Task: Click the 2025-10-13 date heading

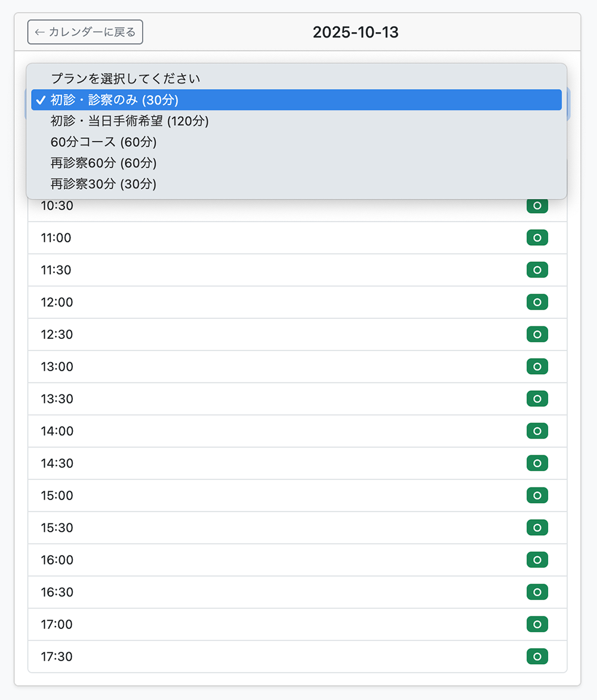Action: pos(355,32)
